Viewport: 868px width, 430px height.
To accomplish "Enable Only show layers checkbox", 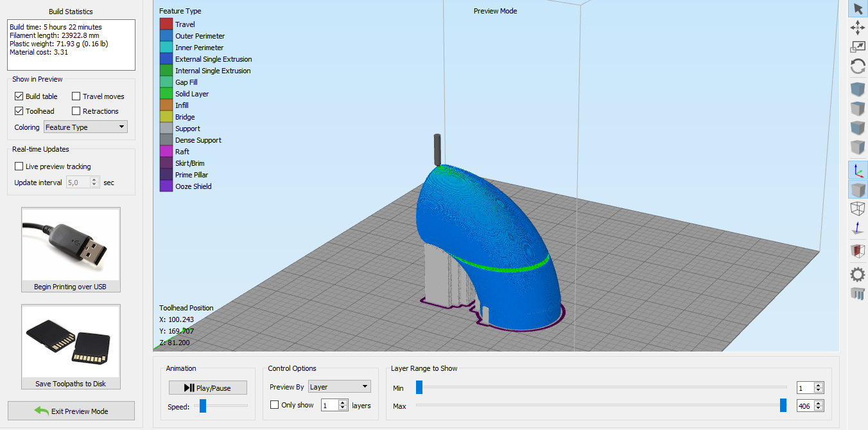I will (x=275, y=405).
